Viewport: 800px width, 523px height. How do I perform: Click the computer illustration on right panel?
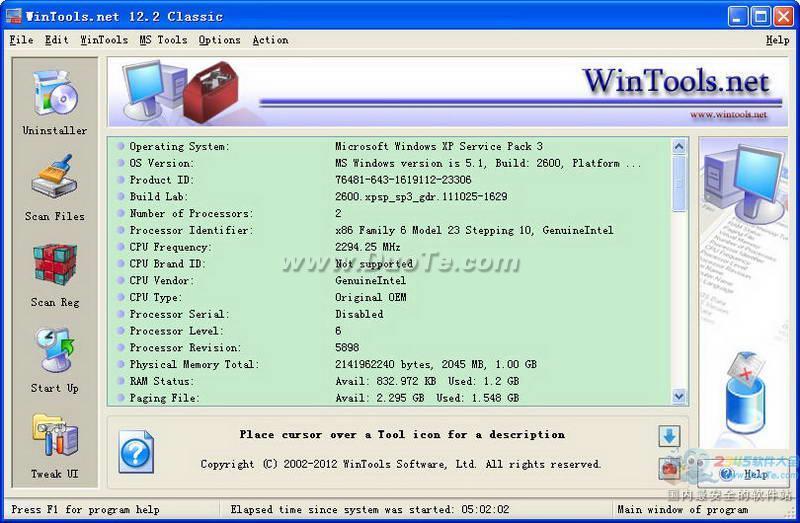pyautogui.click(x=745, y=184)
